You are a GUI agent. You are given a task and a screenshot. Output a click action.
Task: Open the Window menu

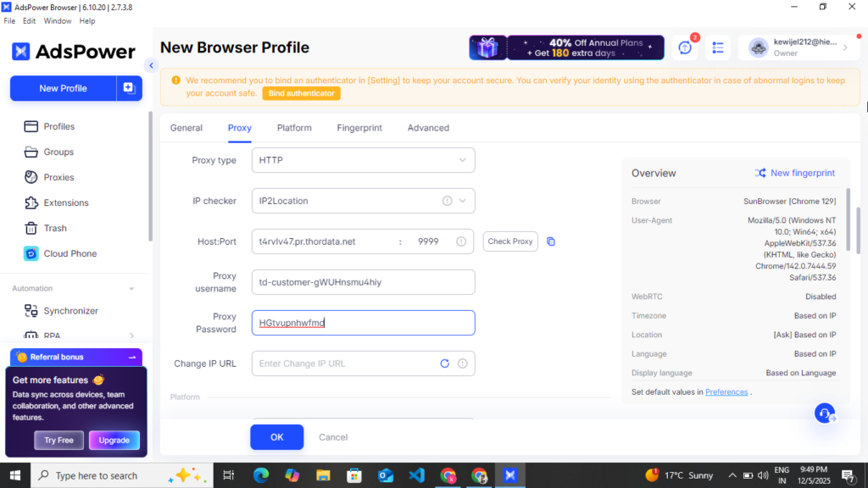[57, 20]
